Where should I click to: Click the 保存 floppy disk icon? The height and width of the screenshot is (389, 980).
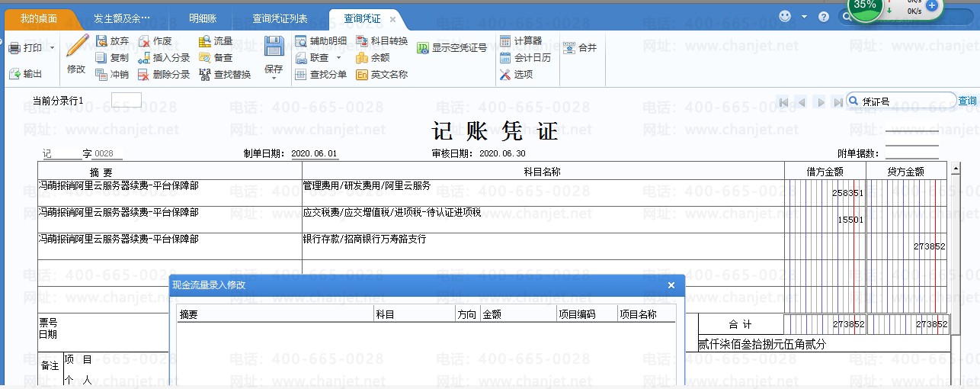point(274,46)
